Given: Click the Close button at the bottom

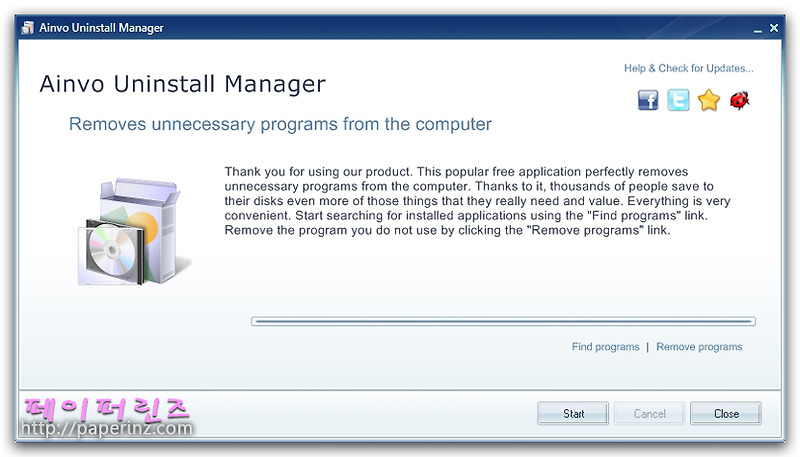Looking at the screenshot, I should [726, 414].
